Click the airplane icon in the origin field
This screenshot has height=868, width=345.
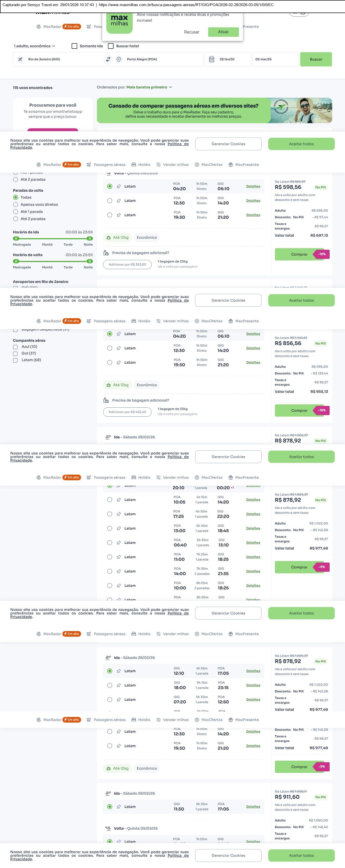pos(20,59)
